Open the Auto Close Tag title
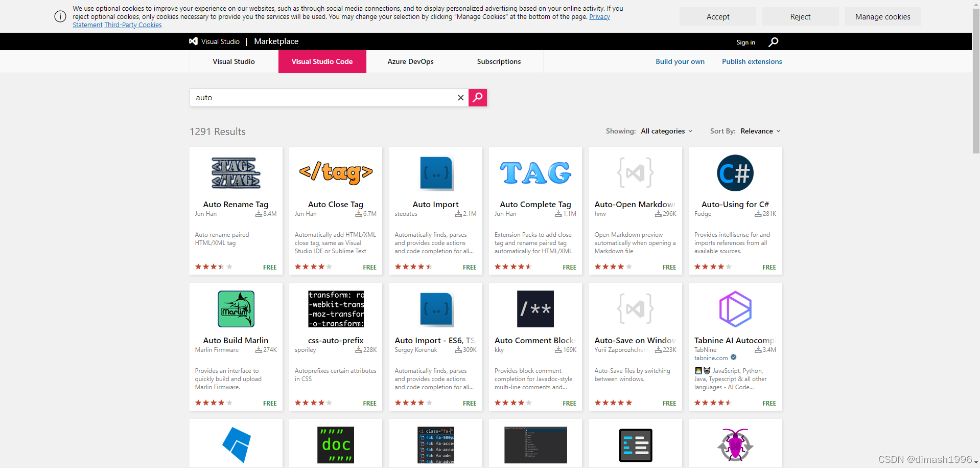 [336, 204]
